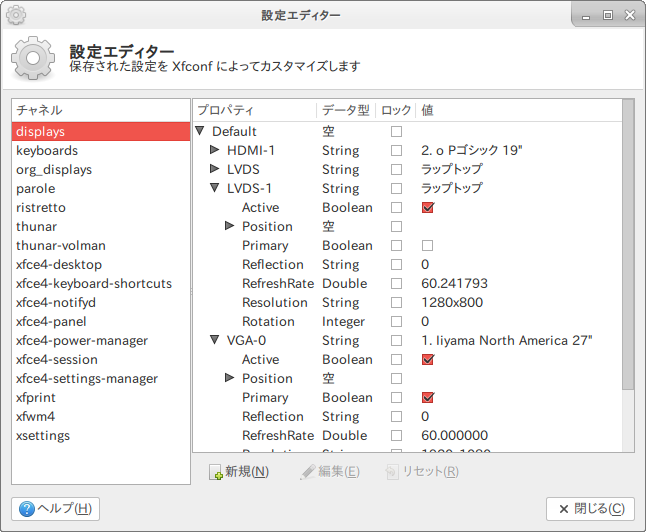This screenshot has width=646, height=532.
Task: Select the xfwm4 channel
Action: click(x=101, y=416)
